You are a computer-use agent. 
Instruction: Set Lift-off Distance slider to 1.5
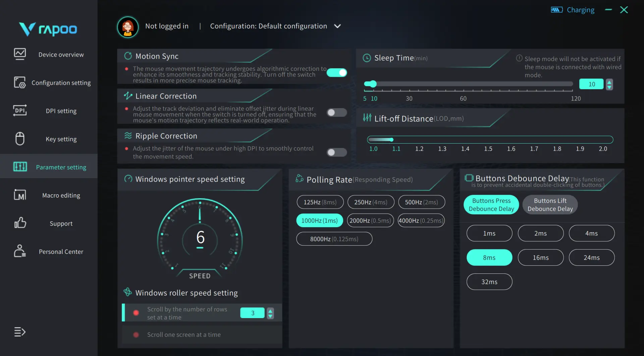click(488, 140)
